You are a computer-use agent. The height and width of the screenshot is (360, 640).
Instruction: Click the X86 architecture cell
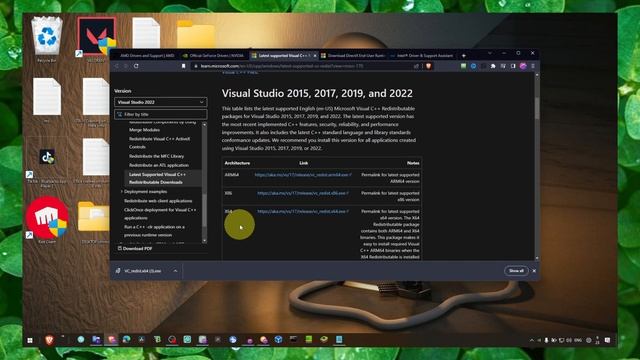pyautogui.click(x=228, y=193)
